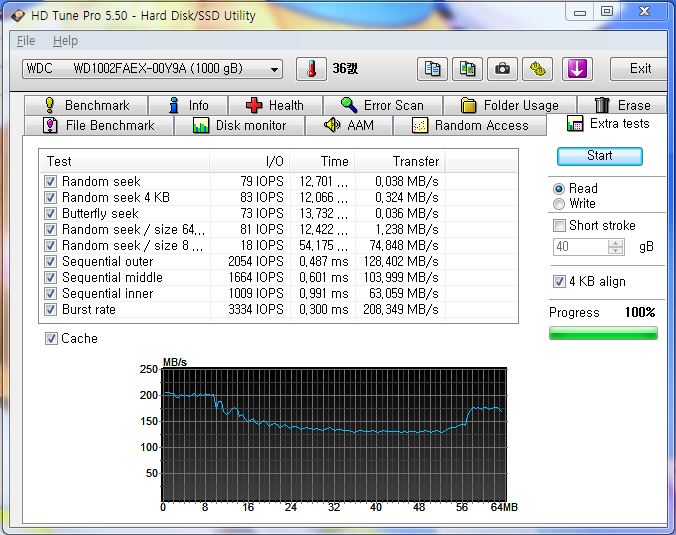Image resolution: width=676 pixels, height=535 pixels.
Task: Toggle the Burst rate checkbox
Action: (50, 310)
